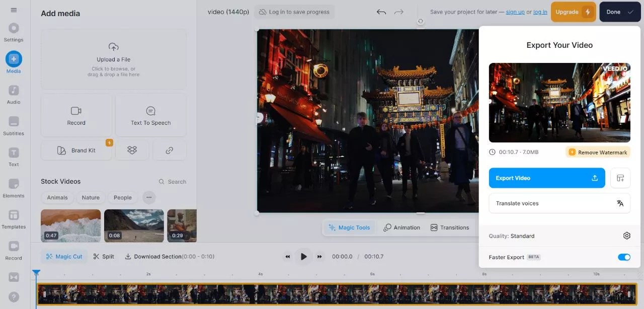Image resolution: width=644 pixels, height=309 pixels.
Task: Toggle Magic Cut on the timeline toolbar
Action: 64,256
